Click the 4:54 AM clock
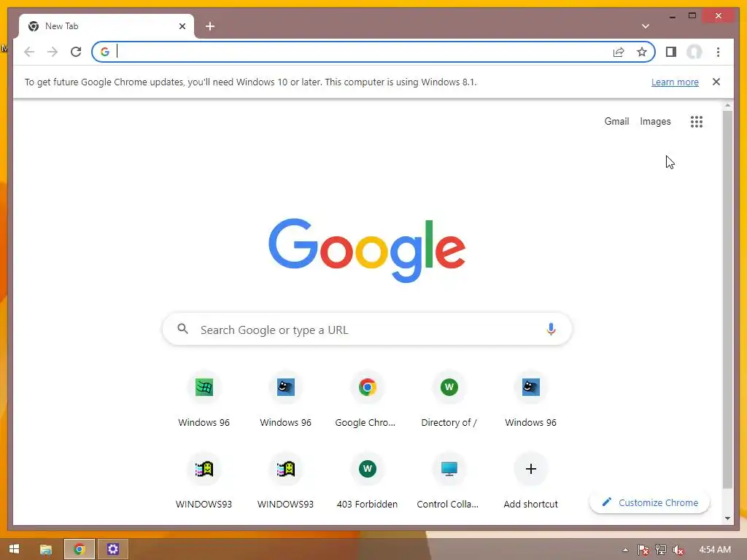 715,550
